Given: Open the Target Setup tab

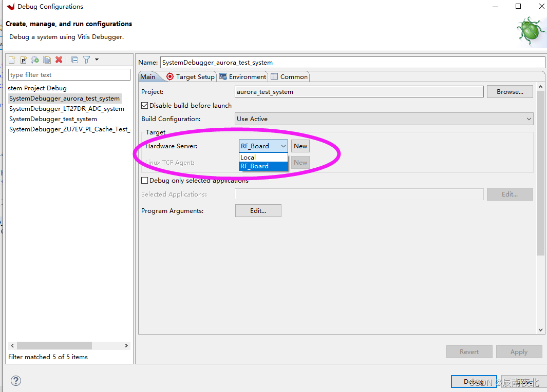Looking at the screenshot, I should [x=191, y=76].
